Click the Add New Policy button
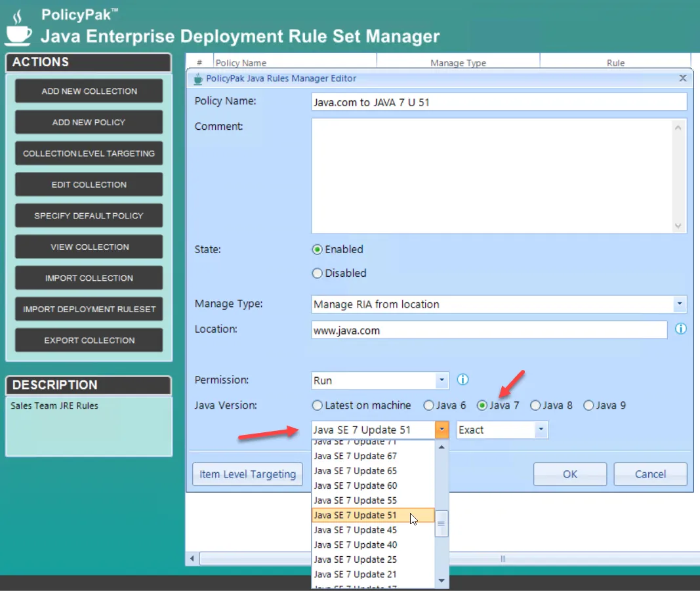This screenshot has width=700, height=591. point(89,122)
